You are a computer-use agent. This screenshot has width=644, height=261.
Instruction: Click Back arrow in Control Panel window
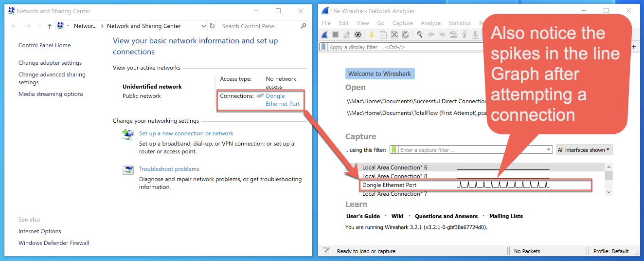(14, 26)
